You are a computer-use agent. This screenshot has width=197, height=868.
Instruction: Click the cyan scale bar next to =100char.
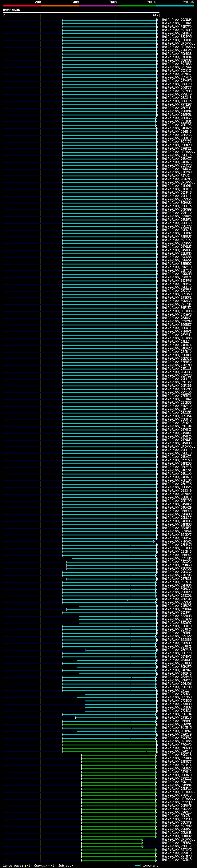[137, 866]
